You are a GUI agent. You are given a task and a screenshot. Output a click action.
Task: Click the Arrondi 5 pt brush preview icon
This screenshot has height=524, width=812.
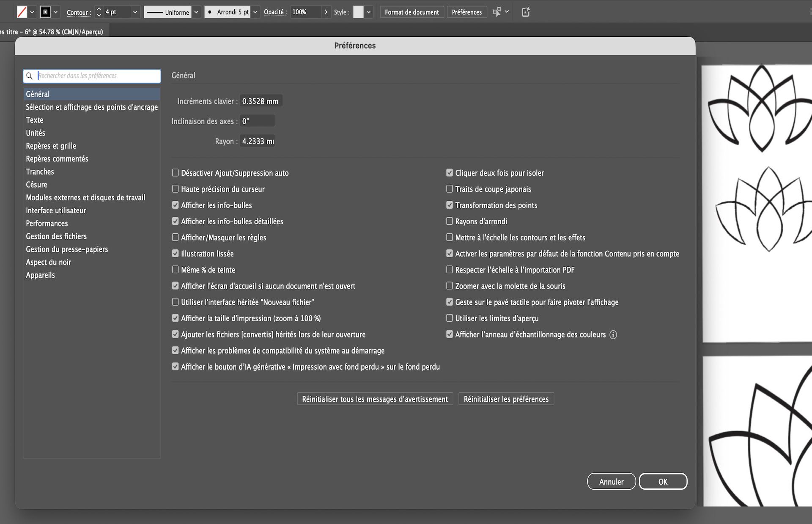[210, 12]
